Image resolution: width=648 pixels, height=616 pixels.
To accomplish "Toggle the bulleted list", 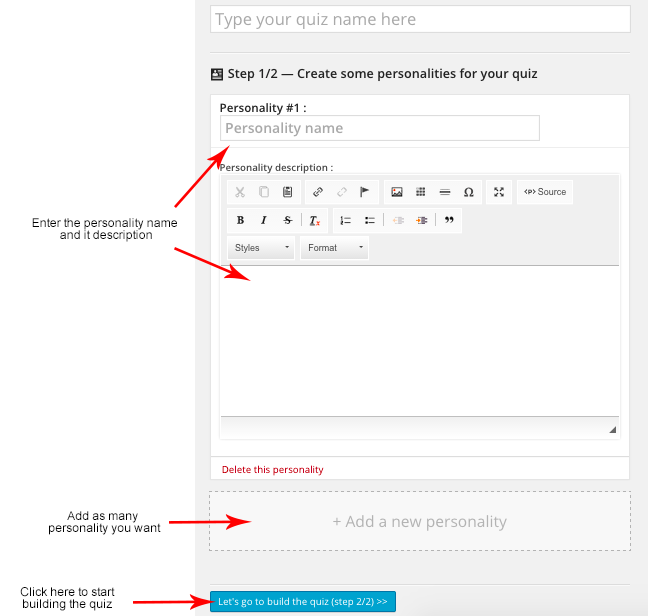I will [369, 220].
